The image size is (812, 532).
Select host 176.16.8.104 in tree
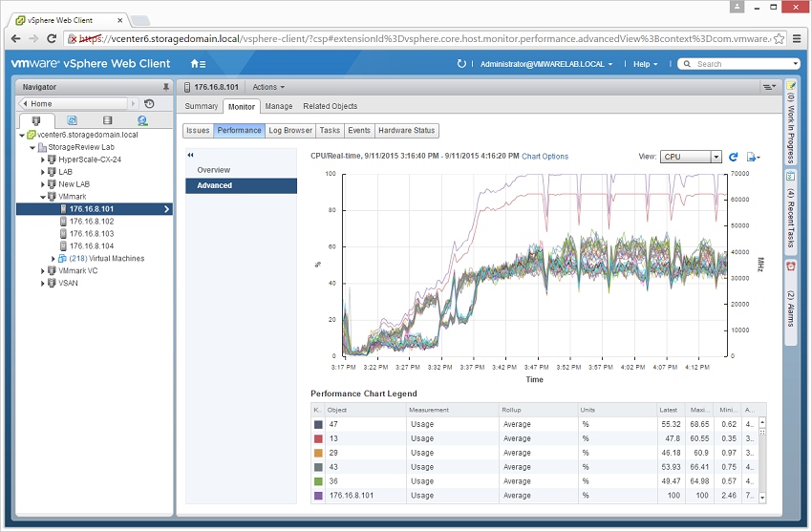point(92,246)
